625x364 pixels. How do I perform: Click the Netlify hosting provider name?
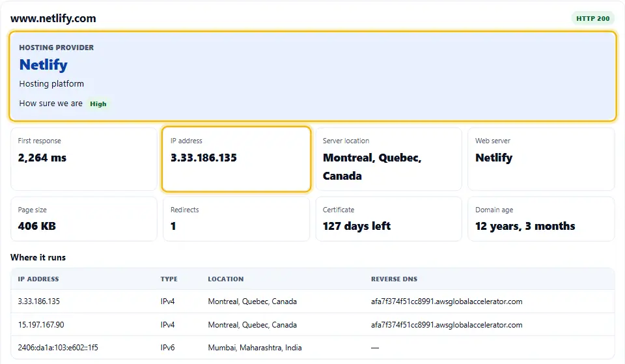point(44,64)
